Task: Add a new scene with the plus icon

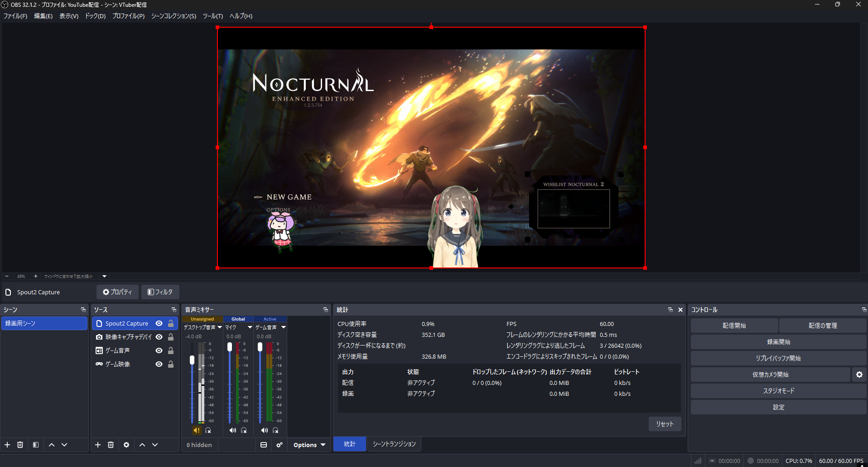Action: (x=7, y=445)
